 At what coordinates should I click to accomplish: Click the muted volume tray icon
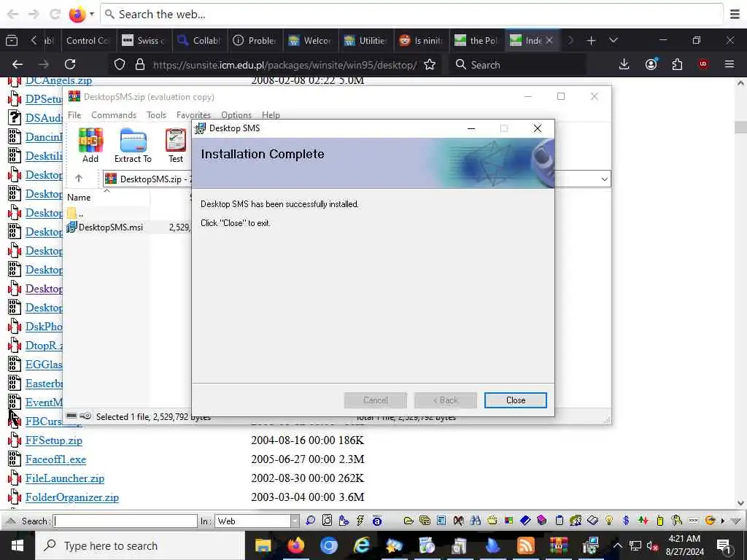652,545
